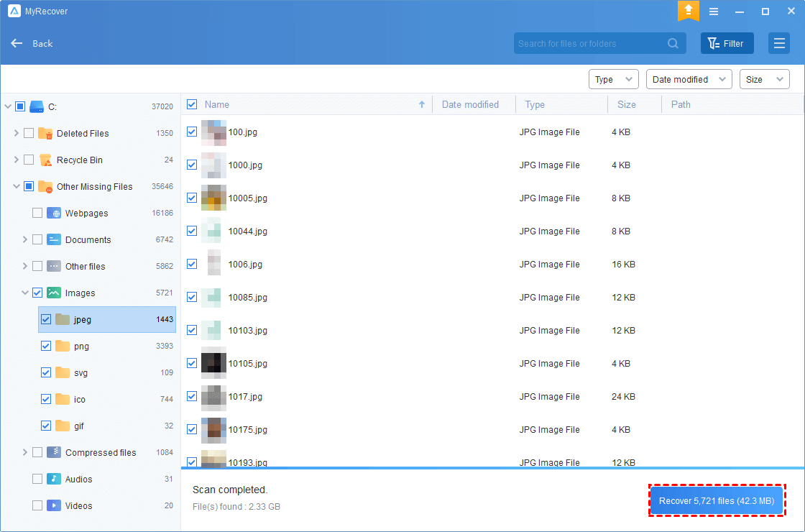Open the Type filter dropdown
This screenshot has width=805, height=532.
point(613,79)
